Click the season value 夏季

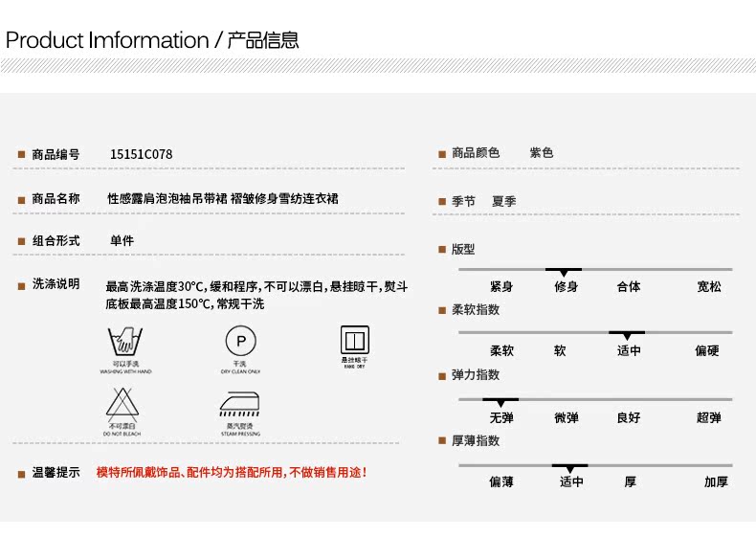tap(503, 201)
